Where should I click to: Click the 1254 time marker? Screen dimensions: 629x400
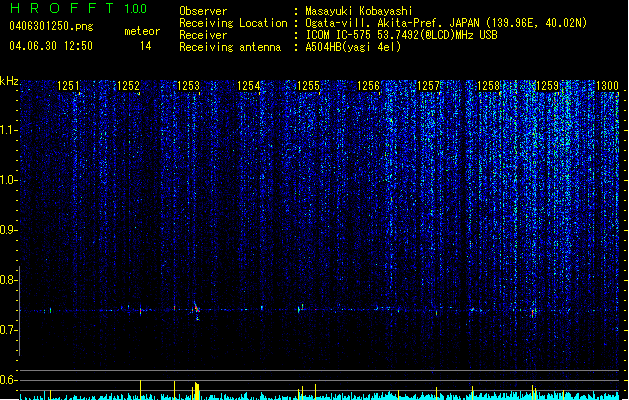(248, 86)
